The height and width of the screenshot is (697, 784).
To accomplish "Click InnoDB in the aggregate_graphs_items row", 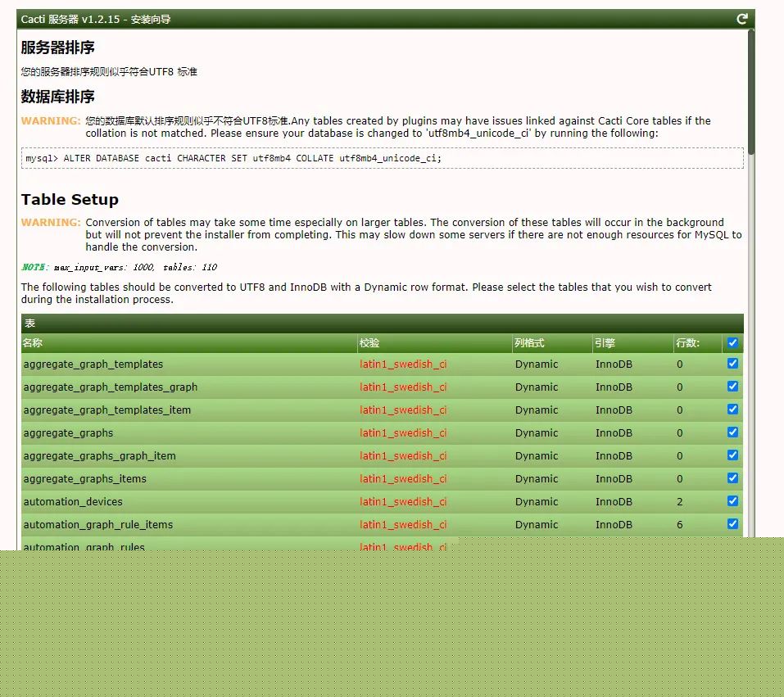I will (614, 479).
